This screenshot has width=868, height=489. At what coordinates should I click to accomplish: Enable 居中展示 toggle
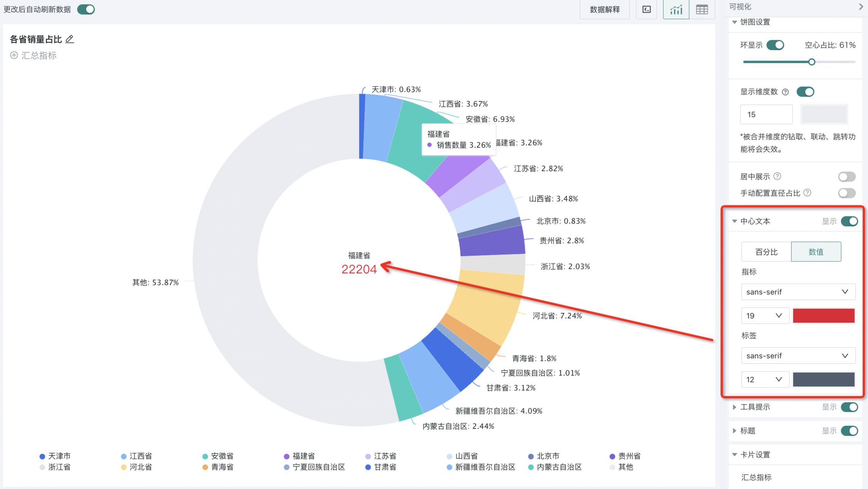click(846, 177)
